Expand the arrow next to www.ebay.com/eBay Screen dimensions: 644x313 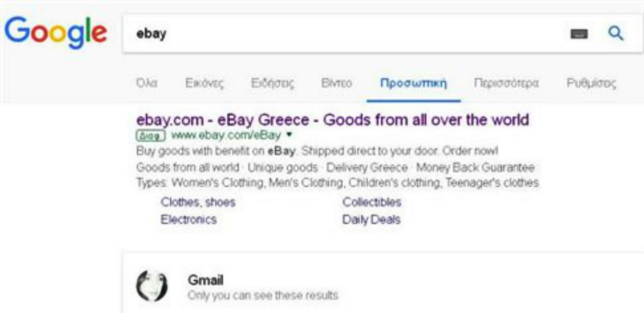click(x=289, y=136)
